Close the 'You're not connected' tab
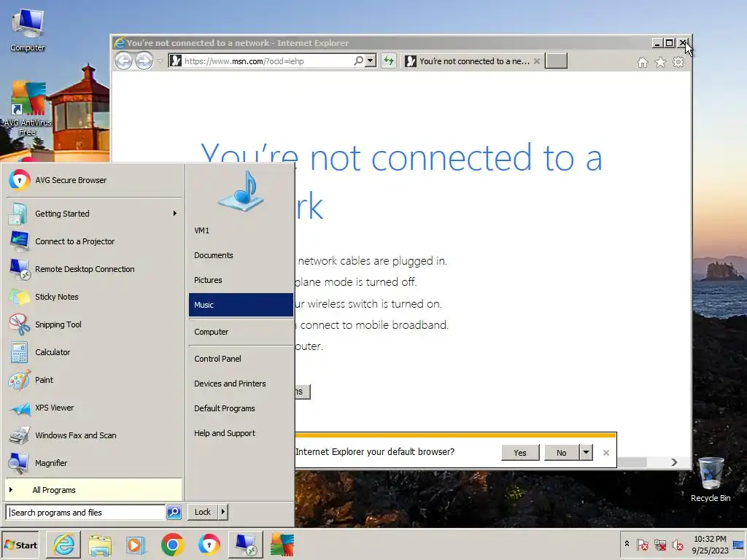 pos(537,61)
